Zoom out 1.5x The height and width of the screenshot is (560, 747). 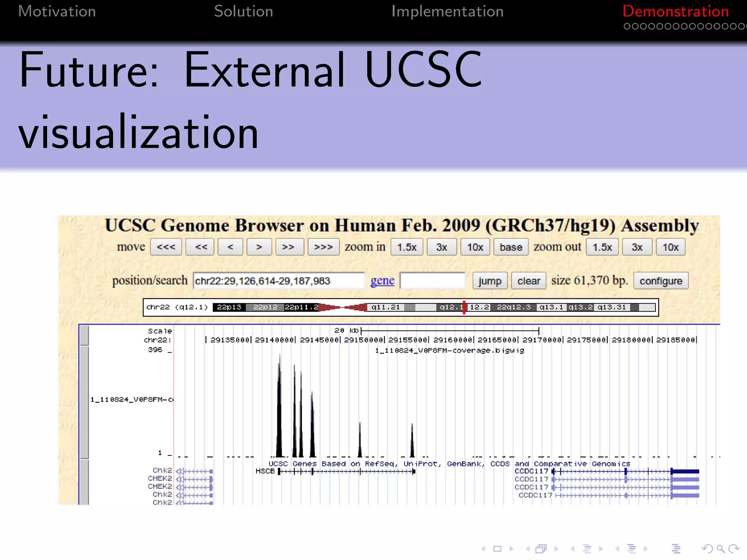602,247
